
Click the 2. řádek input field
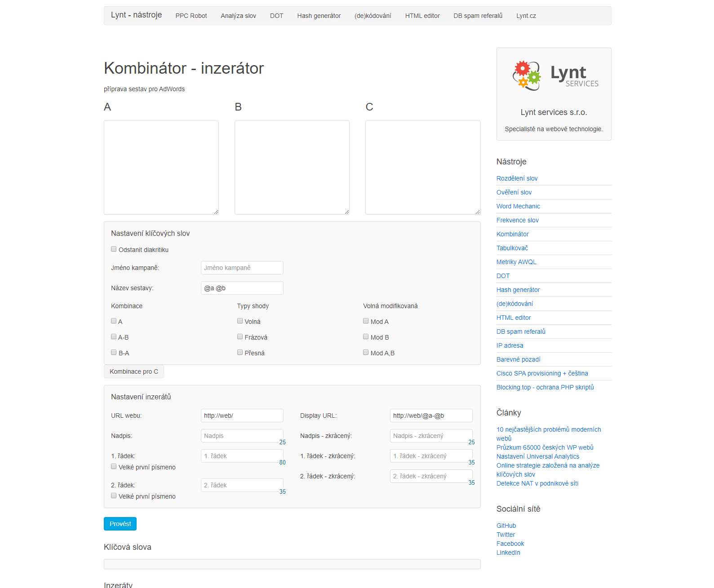tap(242, 485)
